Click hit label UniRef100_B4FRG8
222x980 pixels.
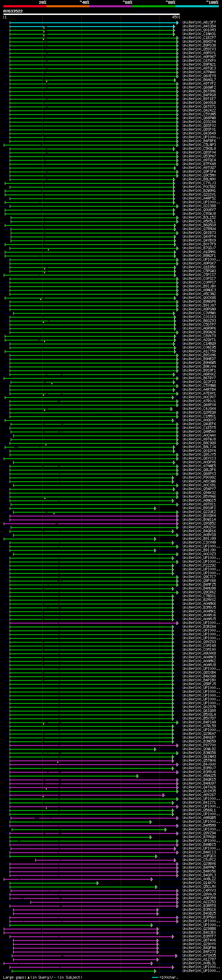point(199,95)
